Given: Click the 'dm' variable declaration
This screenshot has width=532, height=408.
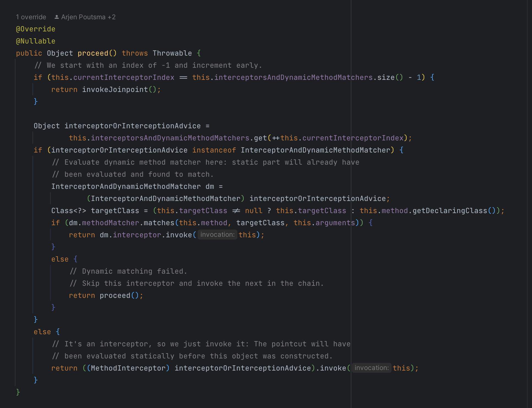Looking at the screenshot, I should (x=210, y=186).
